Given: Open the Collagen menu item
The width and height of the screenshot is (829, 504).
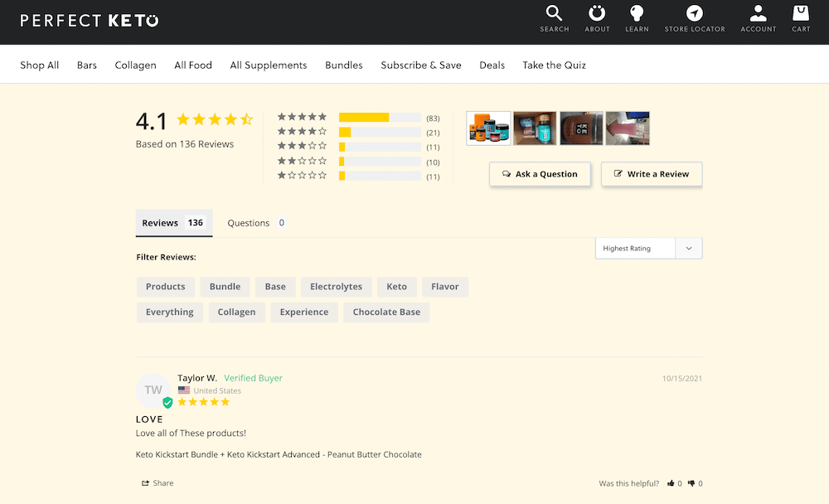Looking at the screenshot, I should tap(135, 65).
